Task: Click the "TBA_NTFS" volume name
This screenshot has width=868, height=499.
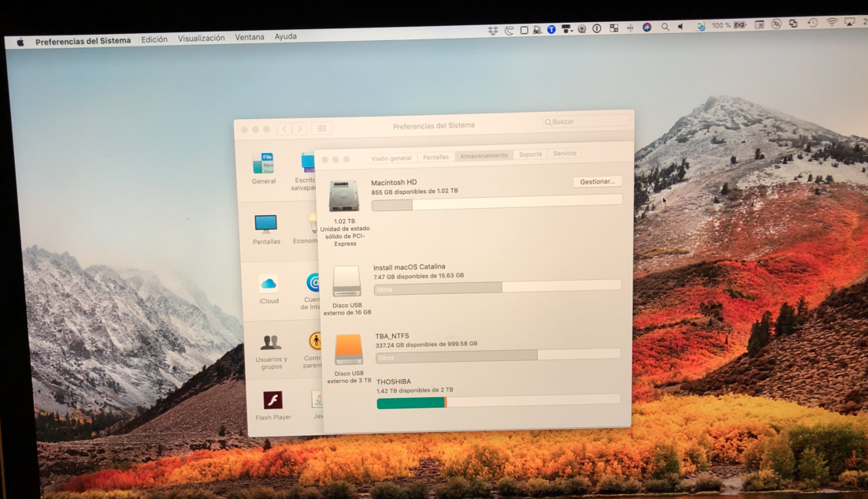Action: tap(392, 336)
